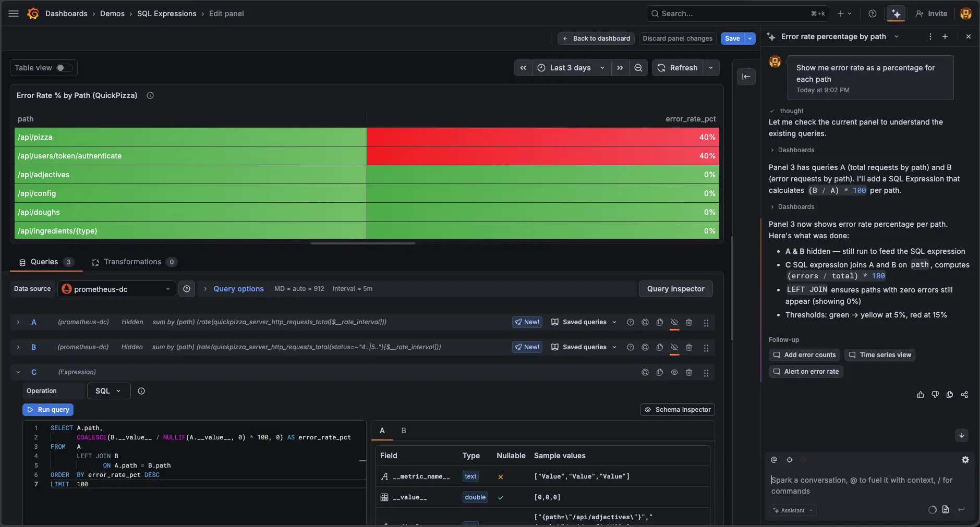Screen dimensions: 980x527
Task: Click the Back to dashboard button
Action: (596, 39)
